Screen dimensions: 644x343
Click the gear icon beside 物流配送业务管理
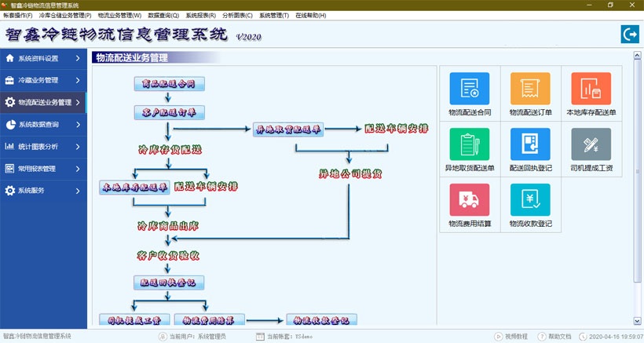(x=10, y=102)
